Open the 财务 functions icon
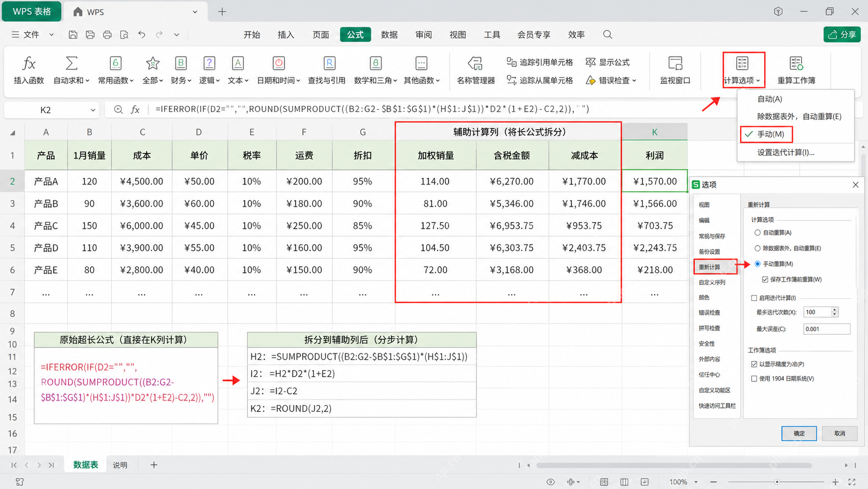This screenshot has width=868, height=489. [x=181, y=63]
